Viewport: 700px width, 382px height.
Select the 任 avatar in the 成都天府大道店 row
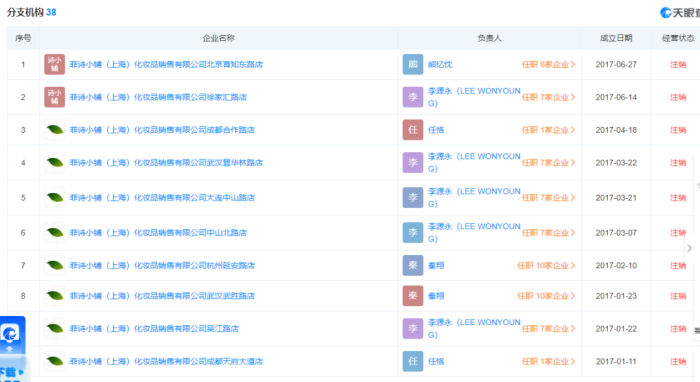pyautogui.click(x=413, y=361)
